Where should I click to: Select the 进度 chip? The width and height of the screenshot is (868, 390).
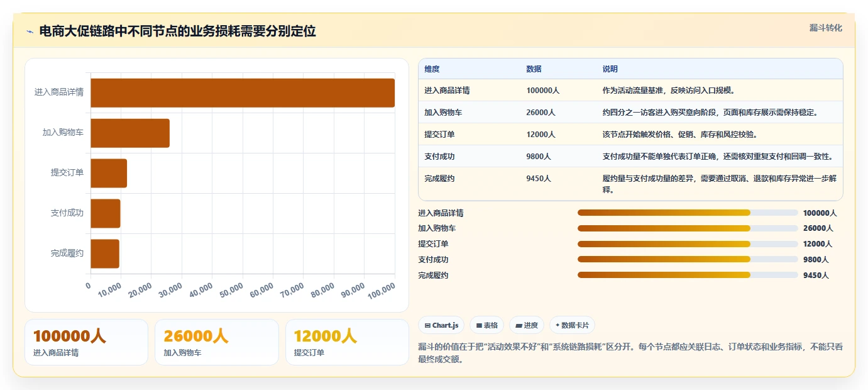(x=527, y=325)
